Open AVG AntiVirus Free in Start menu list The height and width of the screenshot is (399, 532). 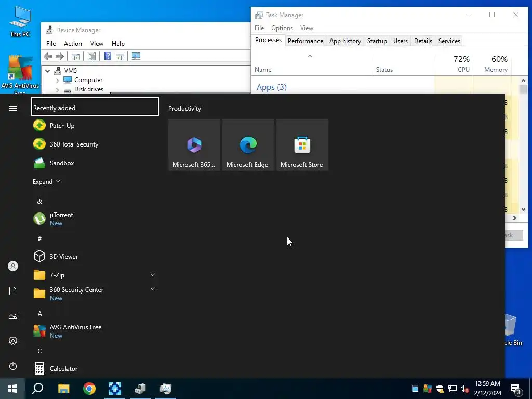[x=95, y=331]
